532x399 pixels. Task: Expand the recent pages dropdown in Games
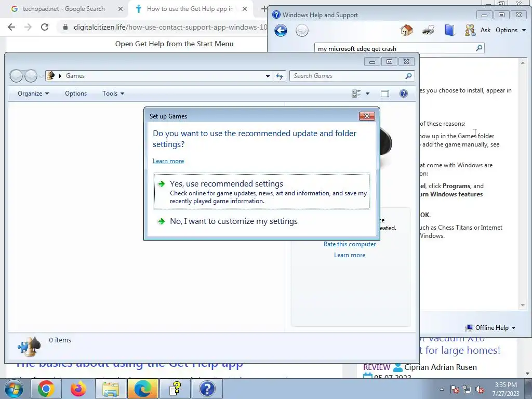41,76
